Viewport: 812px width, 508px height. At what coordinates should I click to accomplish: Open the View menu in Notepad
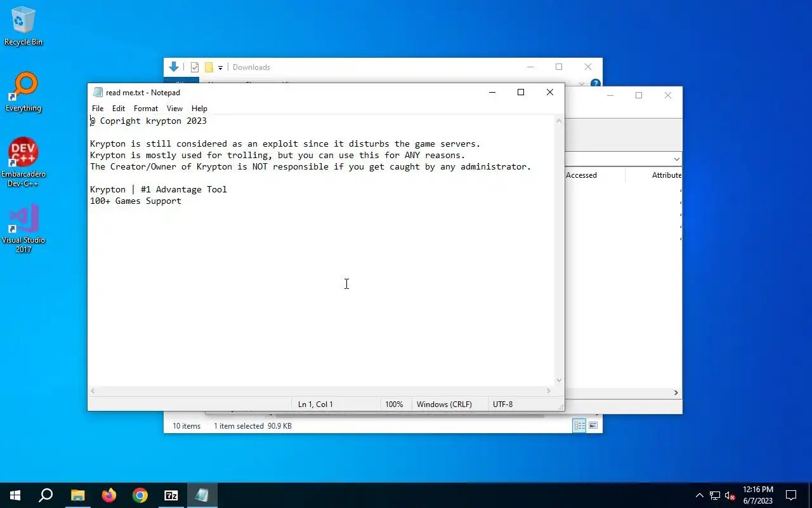pos(174,109)
